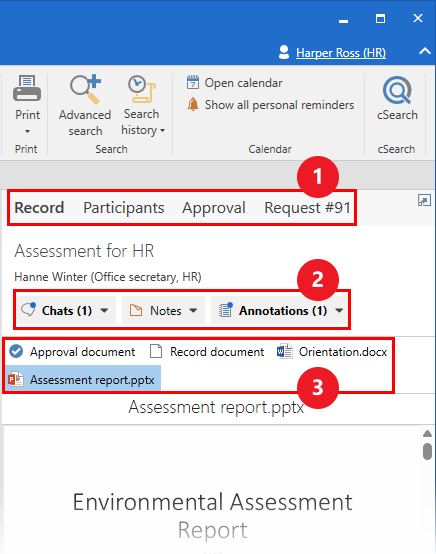The image size is (436, 554).
Task: Switch to the Record tab
Action: (x=39, y=208)
